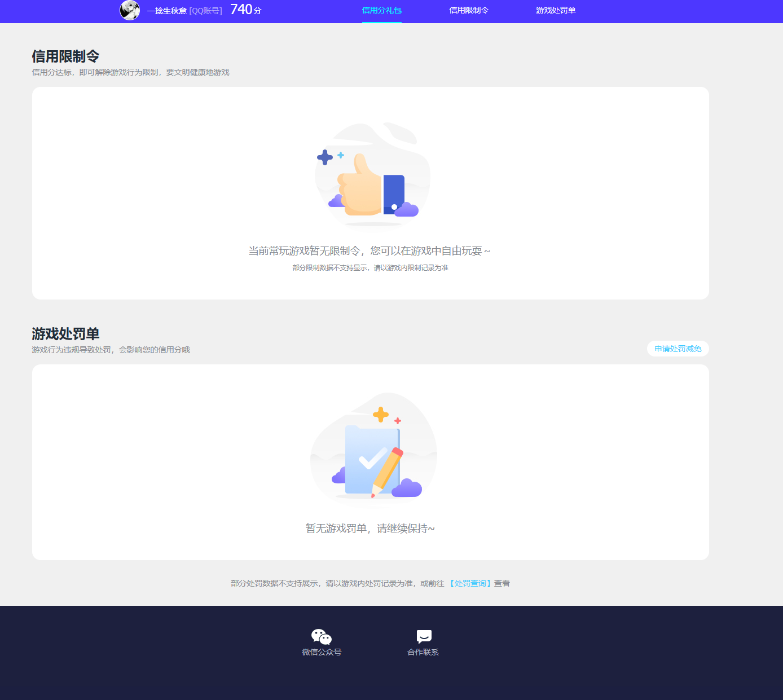
Task: Click the subtitle 信用分达标，即可解除游戏行为限制
Action: click(x=95, y=72)
